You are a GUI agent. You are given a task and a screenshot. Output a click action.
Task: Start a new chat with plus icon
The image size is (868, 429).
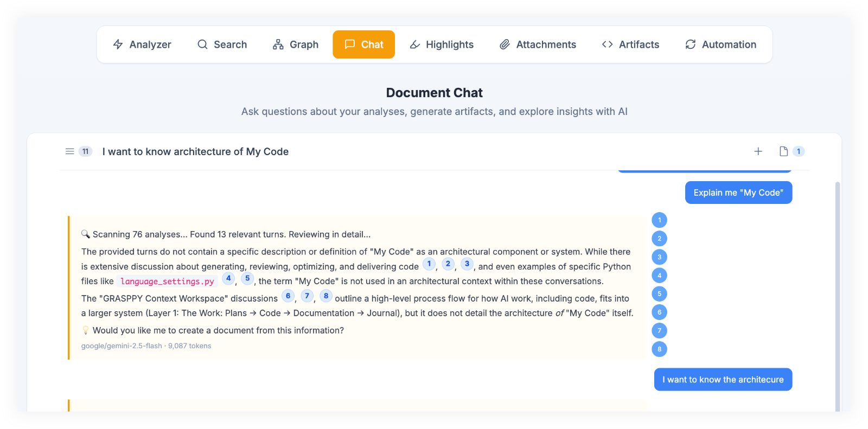(x=758, y=151)
